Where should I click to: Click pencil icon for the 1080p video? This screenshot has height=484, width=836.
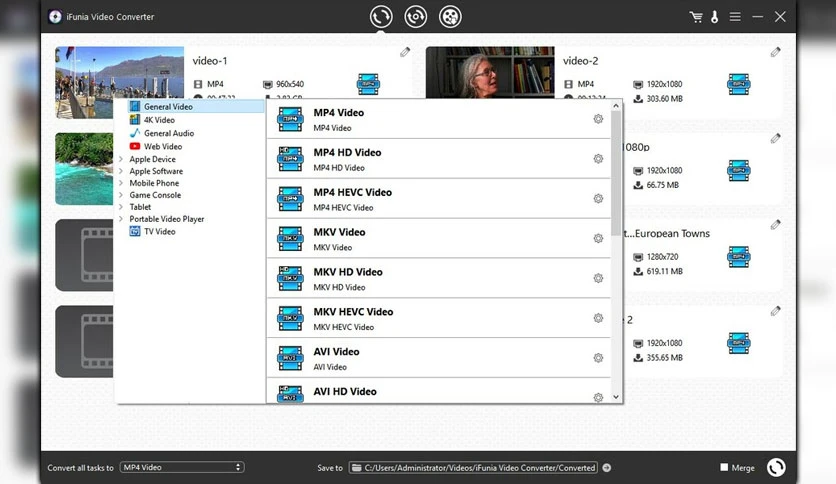[775, 138]
